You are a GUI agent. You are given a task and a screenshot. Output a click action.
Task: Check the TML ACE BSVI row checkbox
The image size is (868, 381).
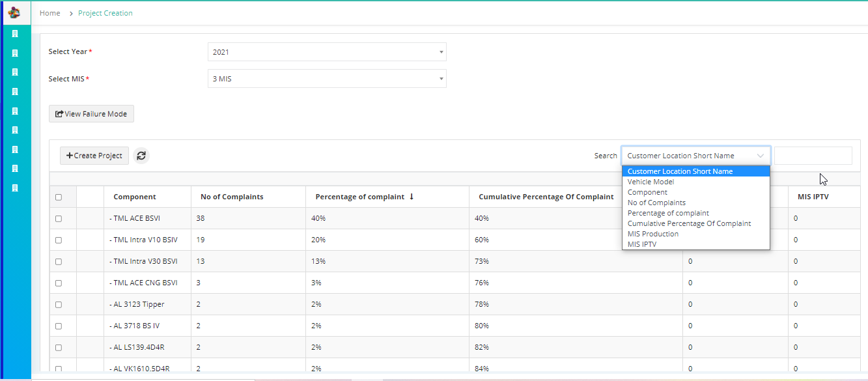(x=59, y=219)
